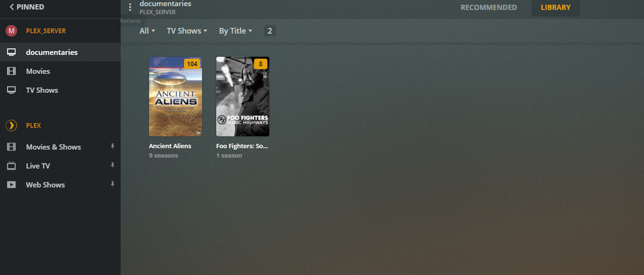The height and width of the screenshot is (275, 644).
Task: Click the monitor icon beside TV Shows
Action: pyautogui.click(x=11, y=90)
